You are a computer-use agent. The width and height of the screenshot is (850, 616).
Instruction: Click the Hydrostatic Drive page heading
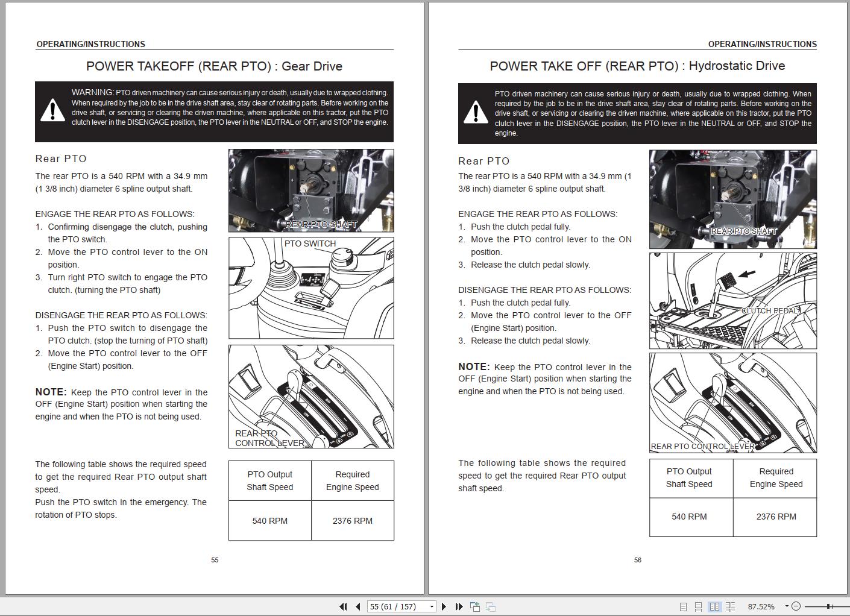637,66
